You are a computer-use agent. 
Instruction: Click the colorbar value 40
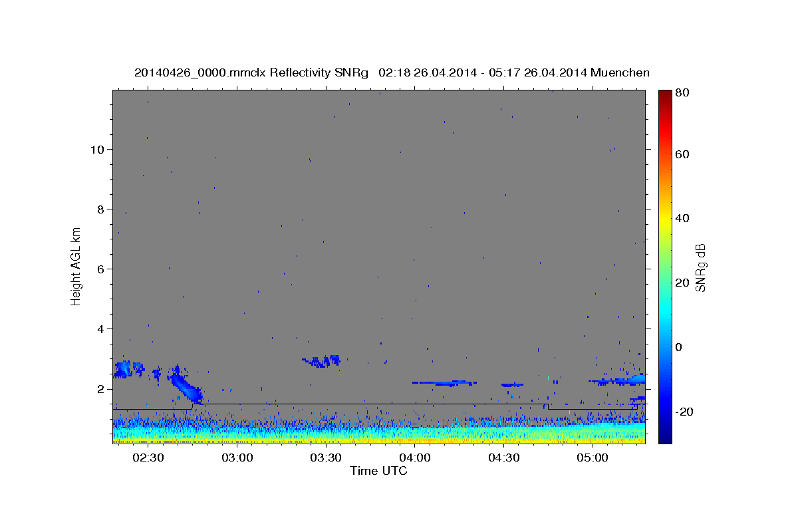[x=683, y=218]
